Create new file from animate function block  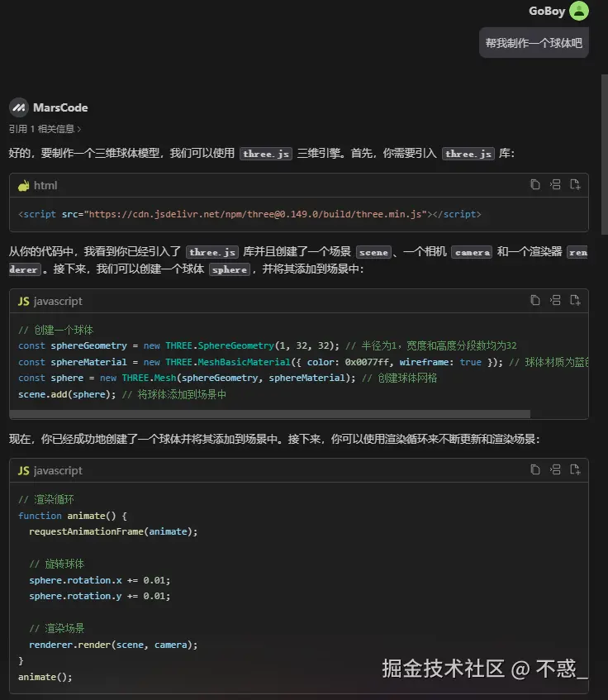[x=575, y=469]
